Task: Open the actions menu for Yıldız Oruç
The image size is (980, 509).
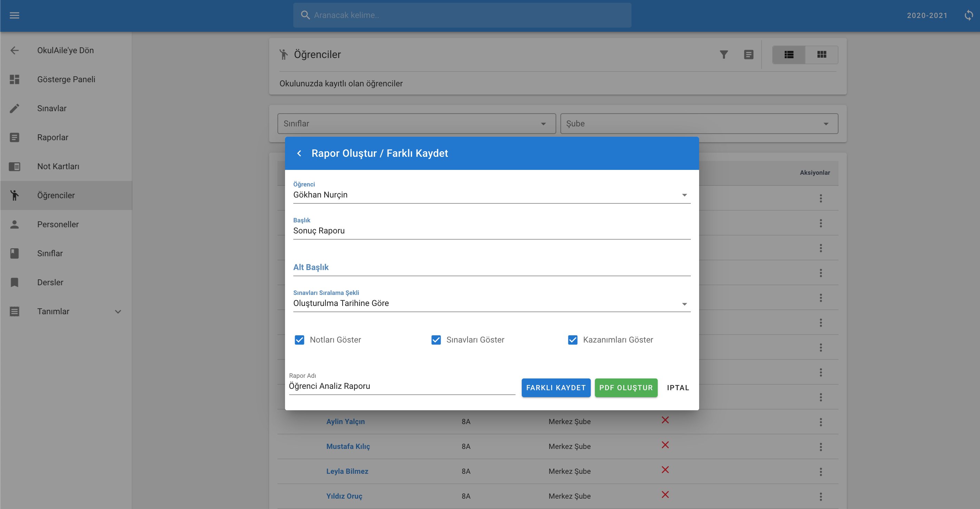Action: (821, 497)
